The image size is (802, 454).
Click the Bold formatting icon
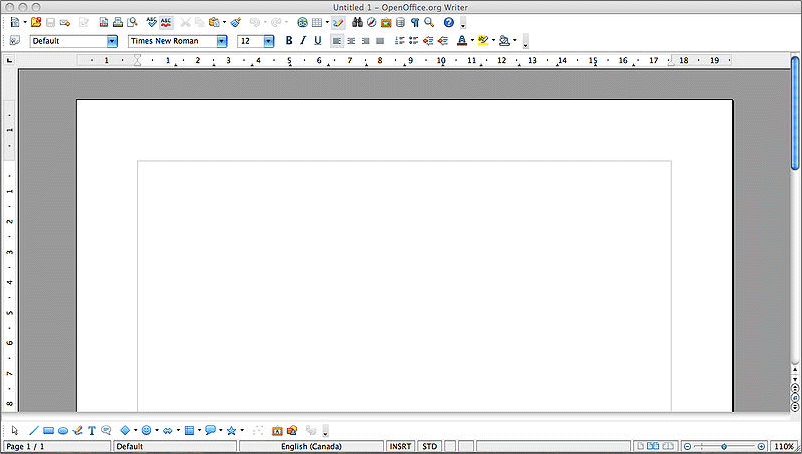point(289,41)
